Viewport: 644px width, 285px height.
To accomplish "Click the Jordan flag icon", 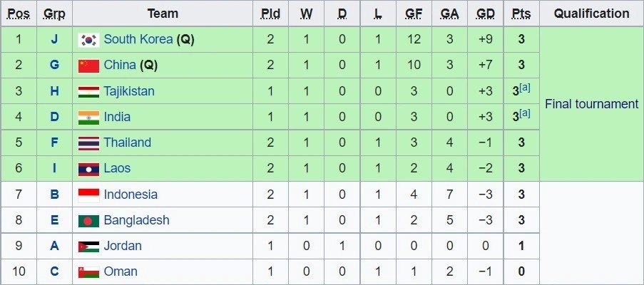I will click(x=88, y=246).
